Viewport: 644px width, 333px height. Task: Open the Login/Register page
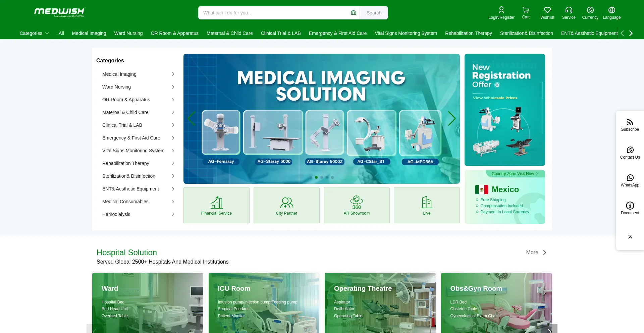[501, 12]
